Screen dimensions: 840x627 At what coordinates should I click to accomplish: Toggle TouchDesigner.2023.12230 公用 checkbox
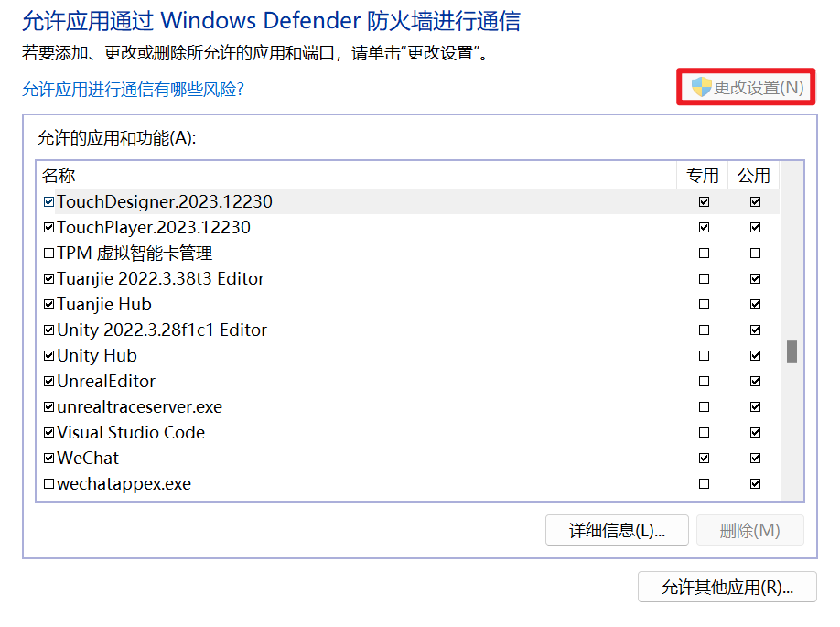tap(755, 202)
